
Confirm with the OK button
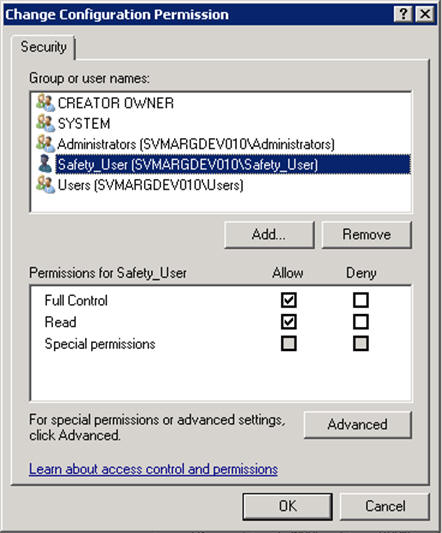click(x=287, y=506)
